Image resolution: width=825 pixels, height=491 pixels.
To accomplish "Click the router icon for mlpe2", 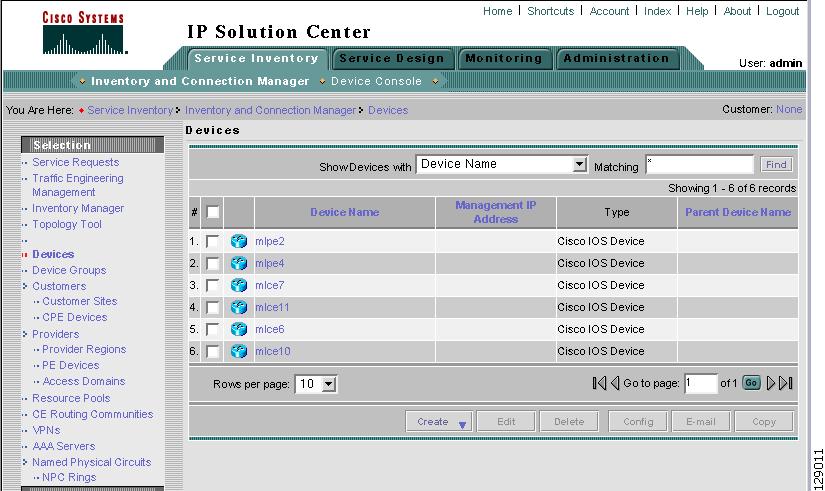I will tap(239, 242).
